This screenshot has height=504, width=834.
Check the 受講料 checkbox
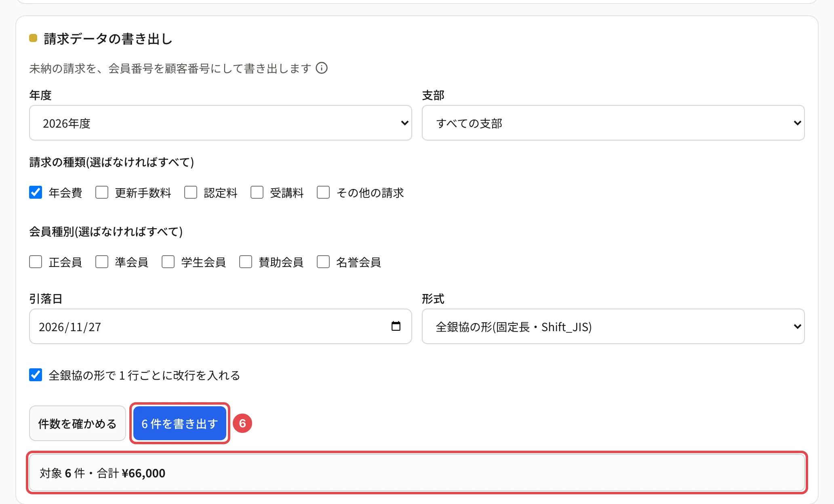[x=257, y=192]
